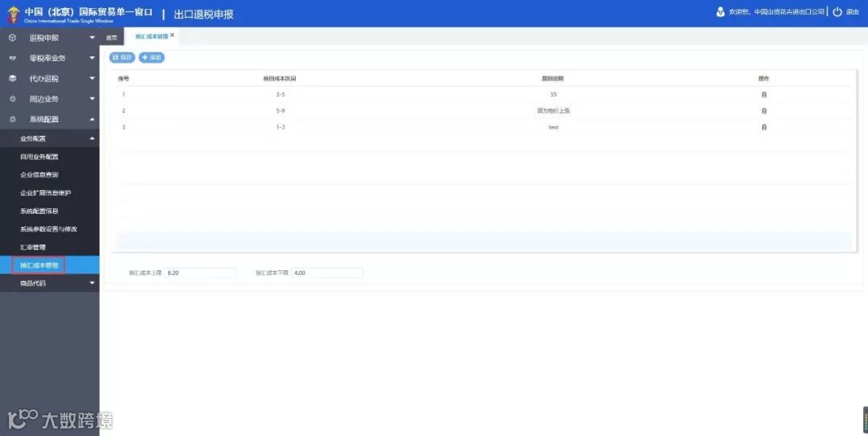Viewport: 868px width, 436px height.
Task: Open 系统参数设置与修改 in the sidebar
Action: coord(49,228)
